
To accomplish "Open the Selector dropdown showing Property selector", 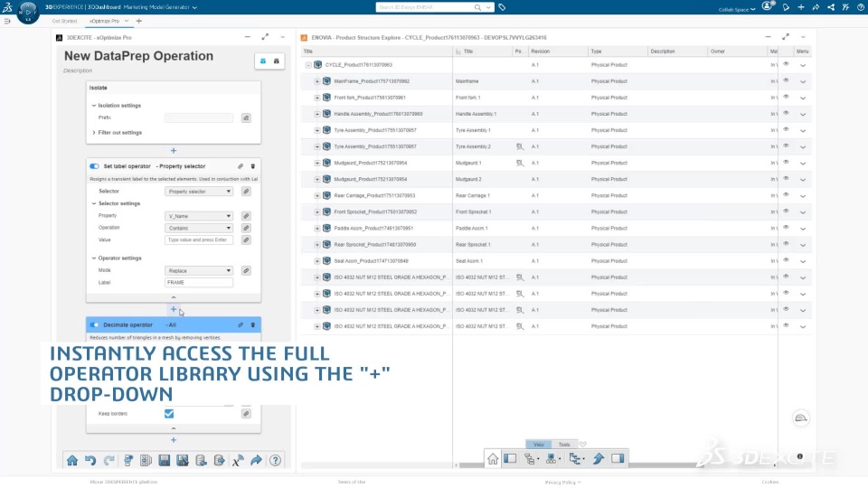I will (x=199, y=192).
